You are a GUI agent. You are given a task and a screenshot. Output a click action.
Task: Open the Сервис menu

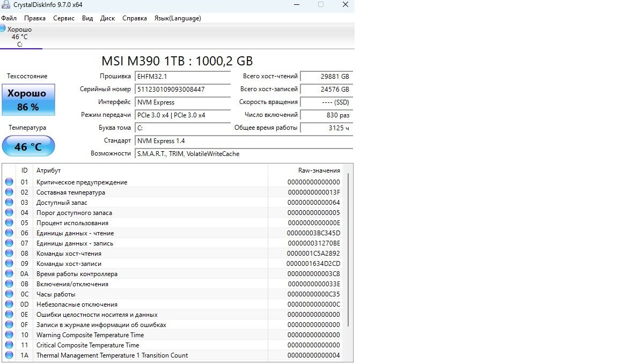click(64, 18)
